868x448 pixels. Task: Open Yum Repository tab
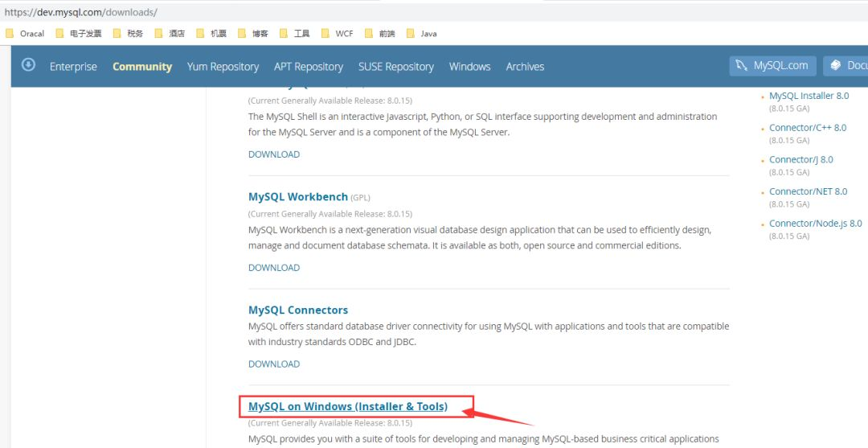tap(223, 67)
